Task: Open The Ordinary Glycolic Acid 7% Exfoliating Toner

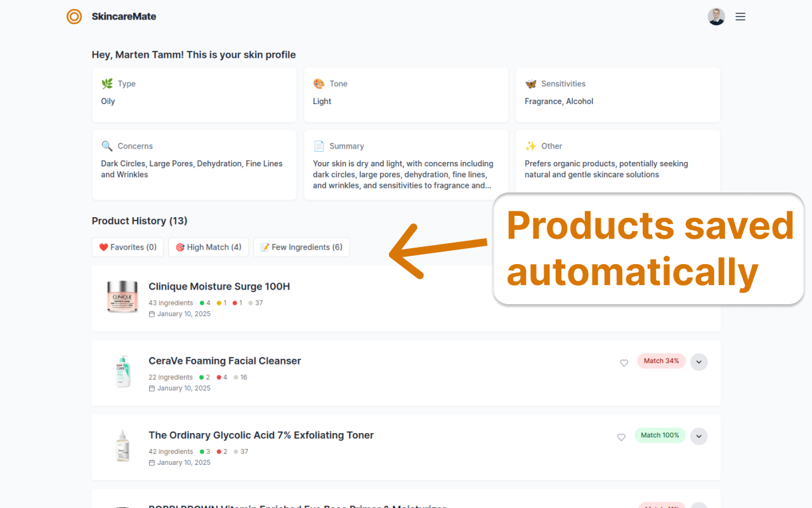Action: point(261,435)
